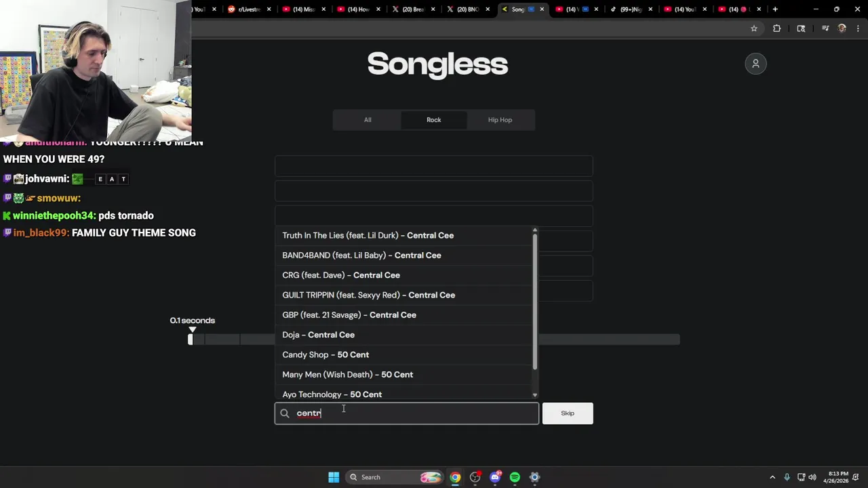Switch to the (14) How YouTube tab
Viewport: 868px width, 488px height.
(x=358, y=9)
